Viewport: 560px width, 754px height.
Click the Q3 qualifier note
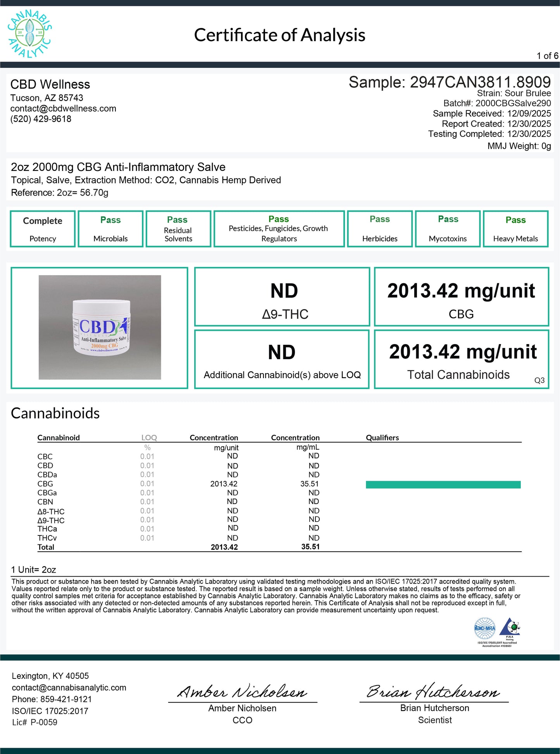tap(539, 380)
